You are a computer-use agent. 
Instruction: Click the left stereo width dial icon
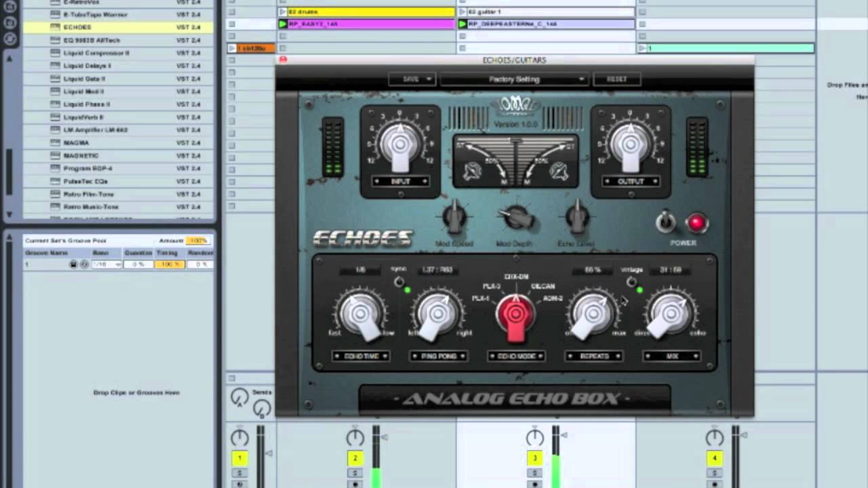473,171
